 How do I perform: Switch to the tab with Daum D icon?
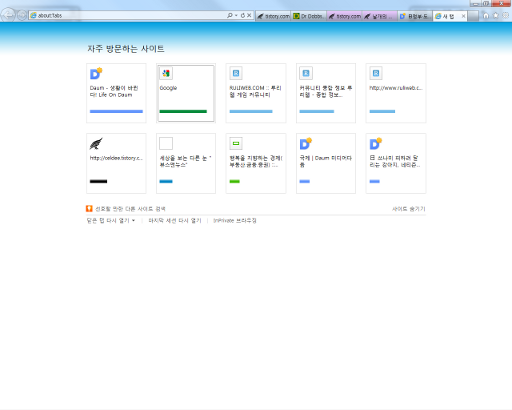[415, 16]
